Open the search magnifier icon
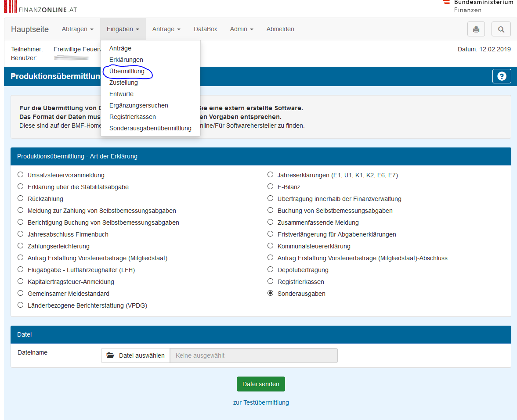 click(x=501, y=29)
